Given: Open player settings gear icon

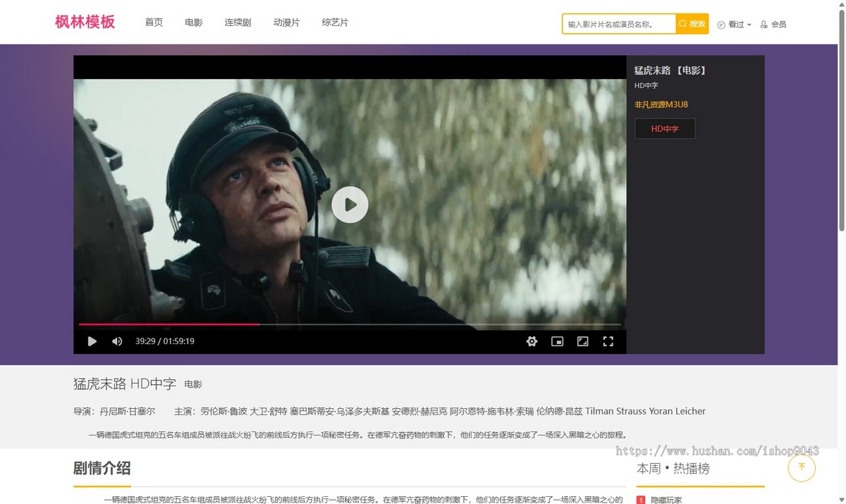Looking at the screenshot, I should click(x=532, y=341).
